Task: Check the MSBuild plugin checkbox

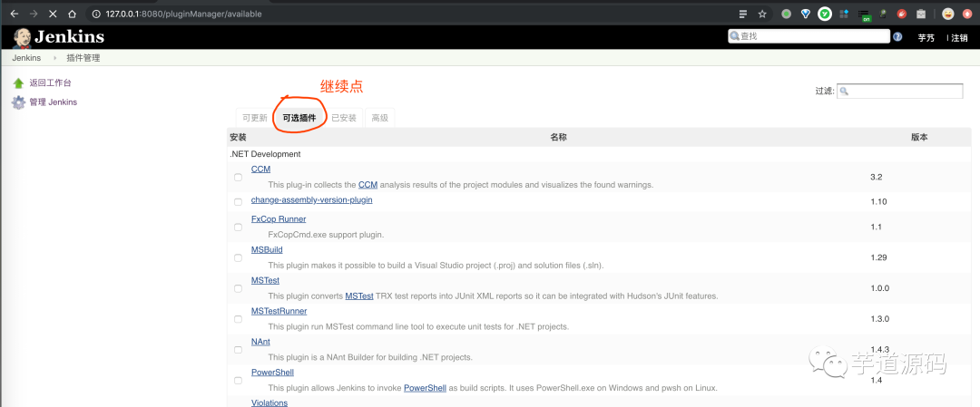Action: coord(238,257)
